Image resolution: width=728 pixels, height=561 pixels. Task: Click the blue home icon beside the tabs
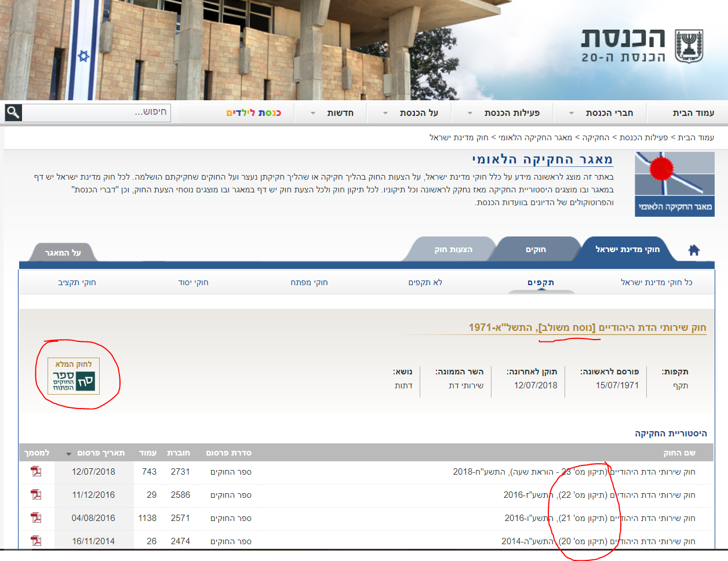click(x=694, y=250)
